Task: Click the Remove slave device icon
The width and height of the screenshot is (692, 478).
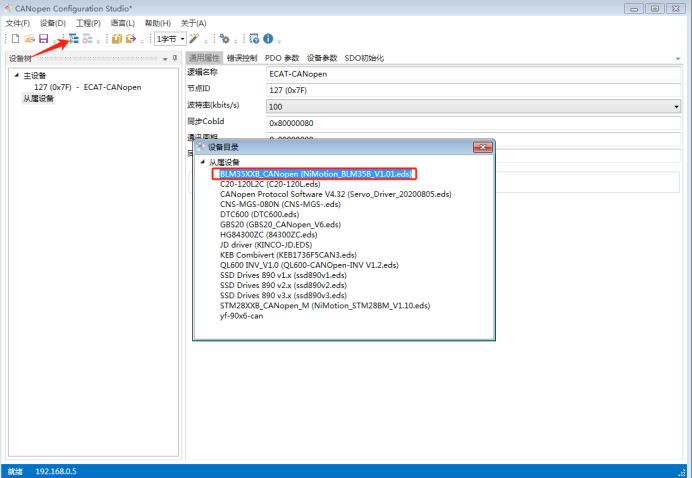Action: click(x=87, y=39)
